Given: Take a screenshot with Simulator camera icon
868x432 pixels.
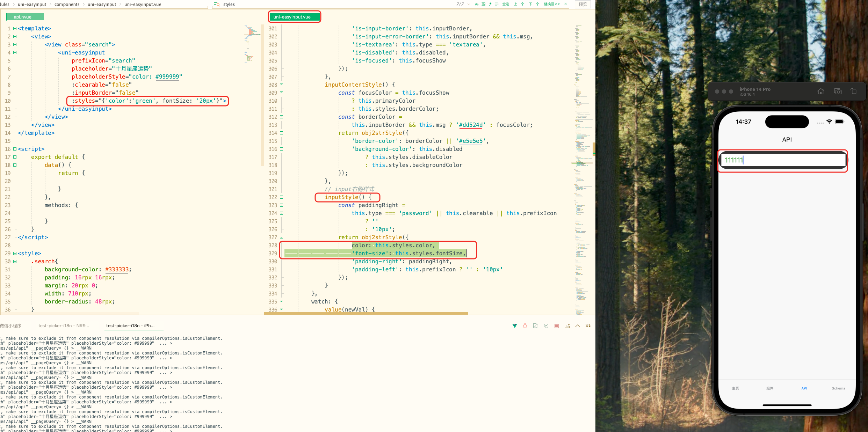Looking at the screenshot, I should (838, 91).
